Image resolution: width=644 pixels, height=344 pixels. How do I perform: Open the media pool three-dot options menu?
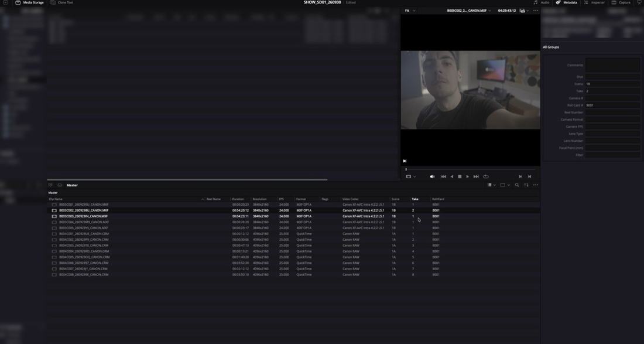pos(536,185)
